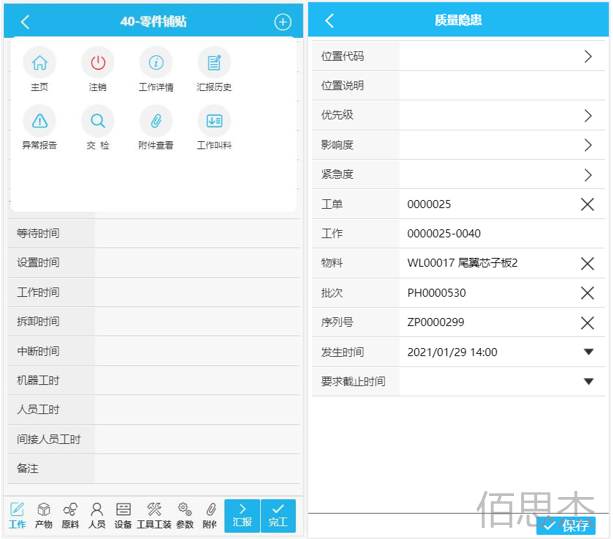Image resolution: width=613 pixels, height=539 pixels.
Task: Open 附件查看 paperclip icon
Action: point(156,121)
